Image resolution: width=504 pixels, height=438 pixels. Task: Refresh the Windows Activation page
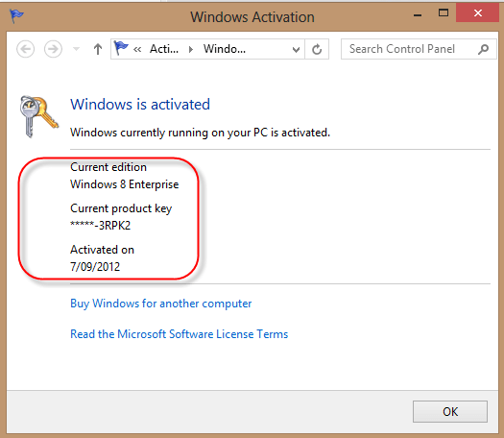(317, 49)
